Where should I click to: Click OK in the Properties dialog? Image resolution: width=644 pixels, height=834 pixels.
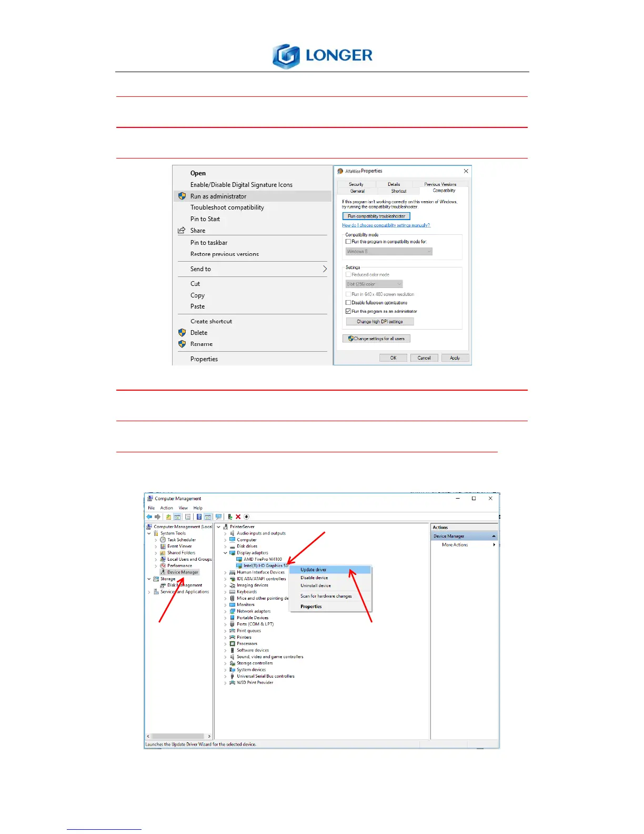click(393, 358)
